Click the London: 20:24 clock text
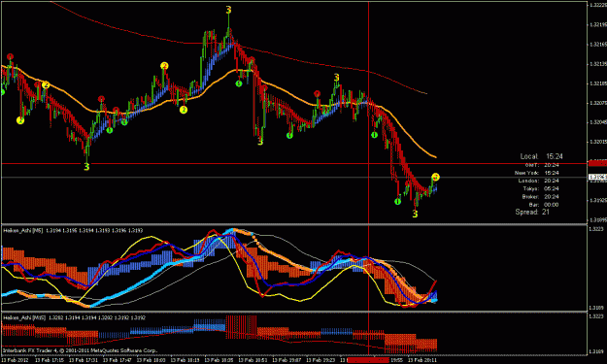This screenshot has height=364, width=607. pos(538,181)
